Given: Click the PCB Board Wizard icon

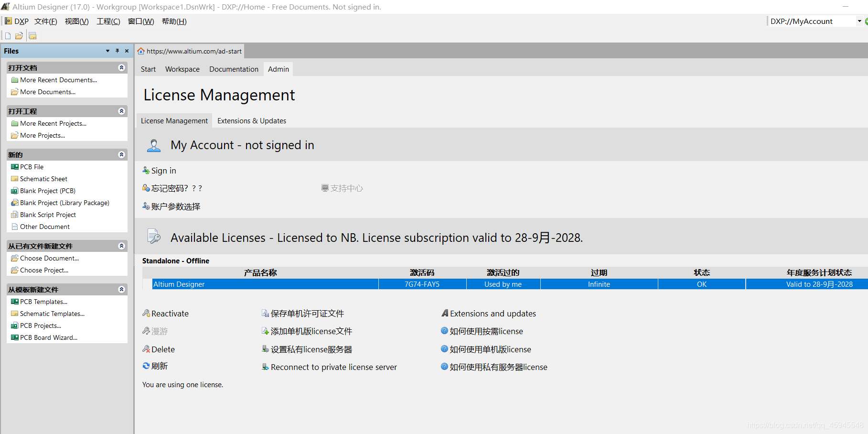Looking at the screenshot, I should 15,337.
